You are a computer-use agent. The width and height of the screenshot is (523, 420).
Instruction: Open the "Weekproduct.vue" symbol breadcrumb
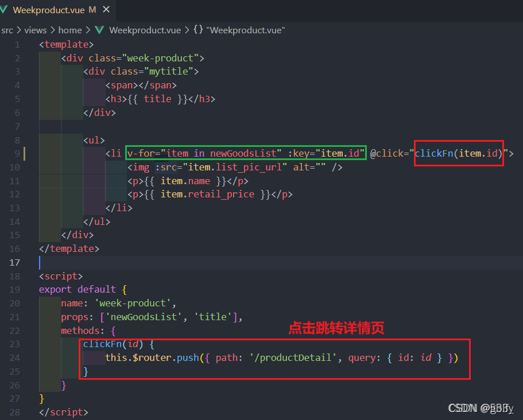click(246, 30)
